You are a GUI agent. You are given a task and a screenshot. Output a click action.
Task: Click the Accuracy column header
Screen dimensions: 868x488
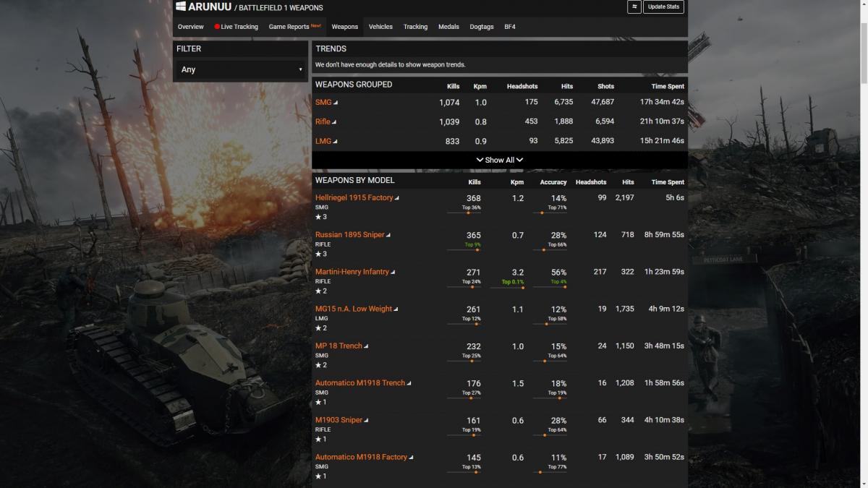coord(553,182)
